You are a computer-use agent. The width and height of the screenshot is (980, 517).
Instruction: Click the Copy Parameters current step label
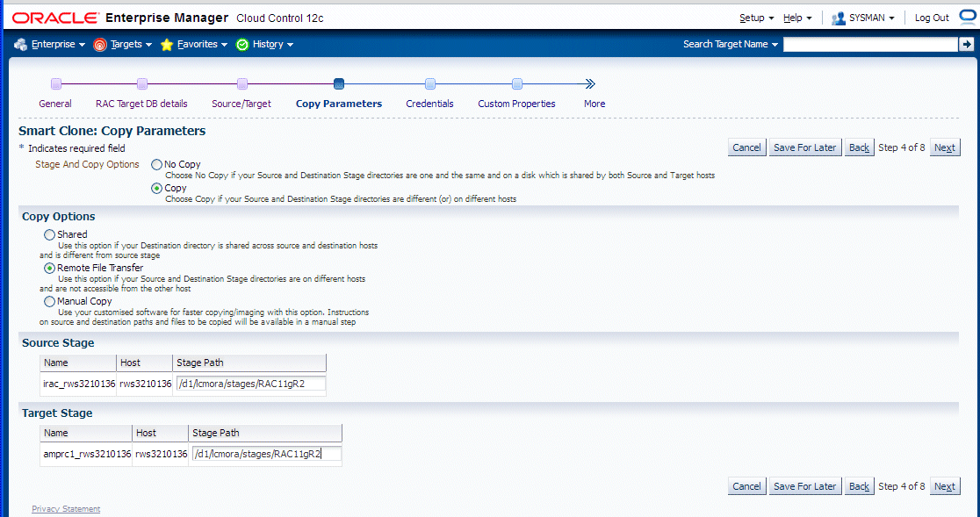tap(339, 104)
